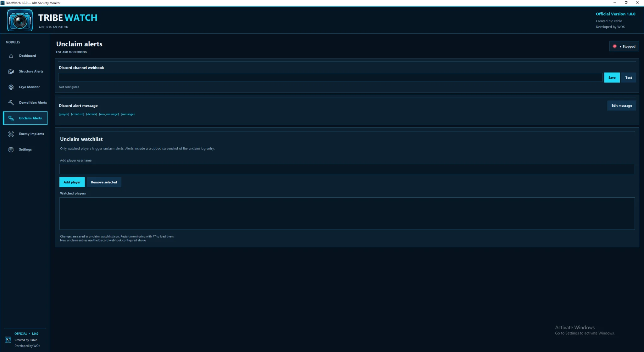Click the {message} placeholder tag
Image resolution: width=644 pixels, height=352 pixels.
pyautogui.click(x=128, y=114)
